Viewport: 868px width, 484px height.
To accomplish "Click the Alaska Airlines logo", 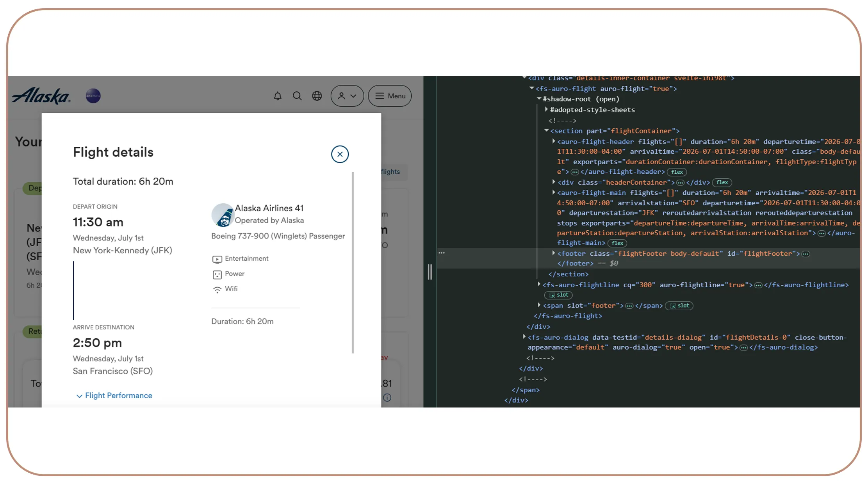I will 41,96.
